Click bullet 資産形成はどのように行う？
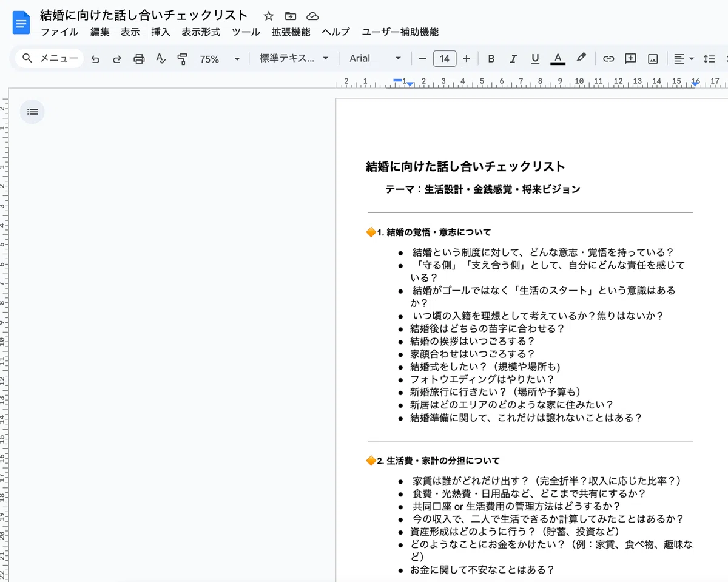Viewport: 728px width, 582px height. 473,532
